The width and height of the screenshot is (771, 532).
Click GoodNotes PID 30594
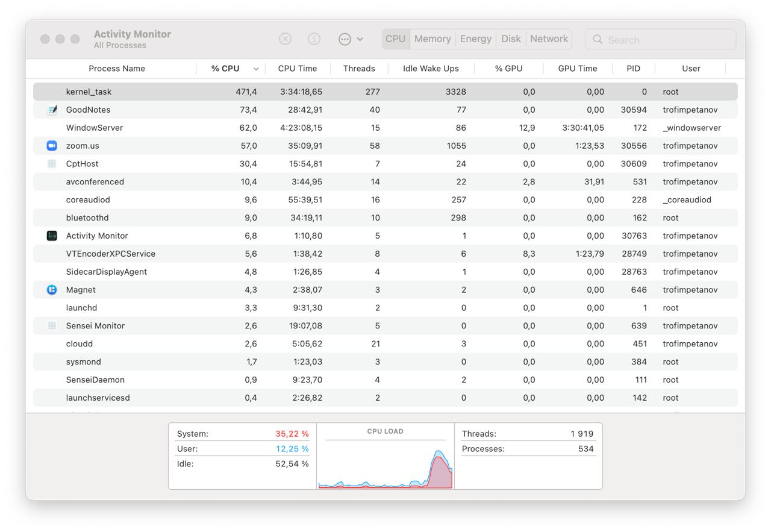[x=634, y=110]
